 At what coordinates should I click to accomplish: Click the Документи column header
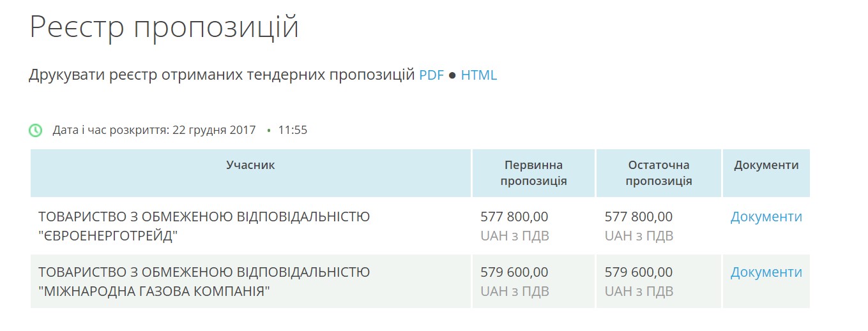(x=766, y=165)
